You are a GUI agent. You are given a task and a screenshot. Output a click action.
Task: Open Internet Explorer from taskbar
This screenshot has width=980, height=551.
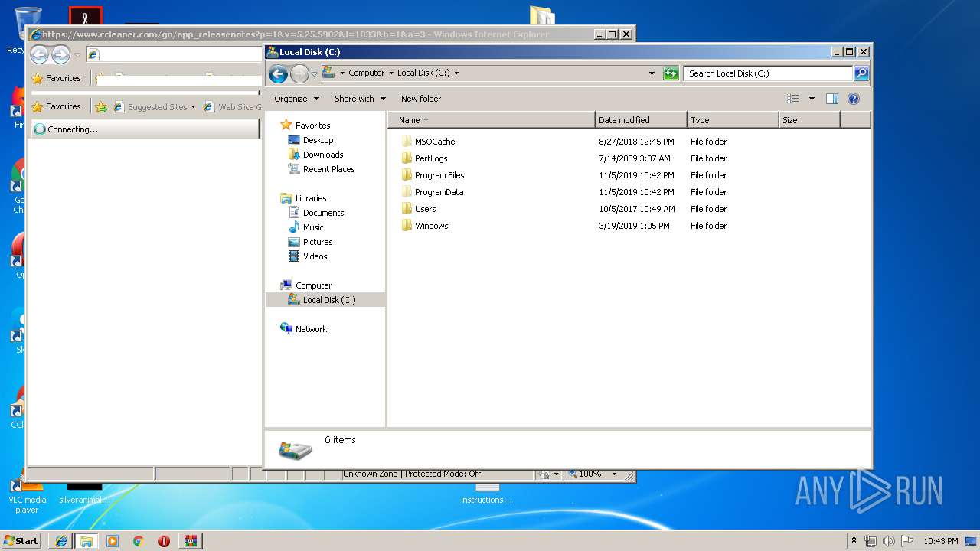[x=60, y=541]
